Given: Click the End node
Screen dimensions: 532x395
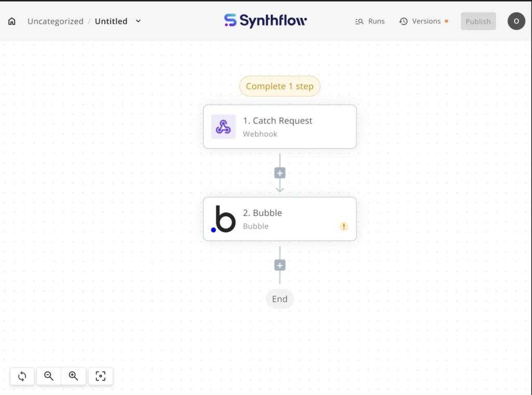Looking at the screenshot, I should pyautogui.click(x=280, y=299).
